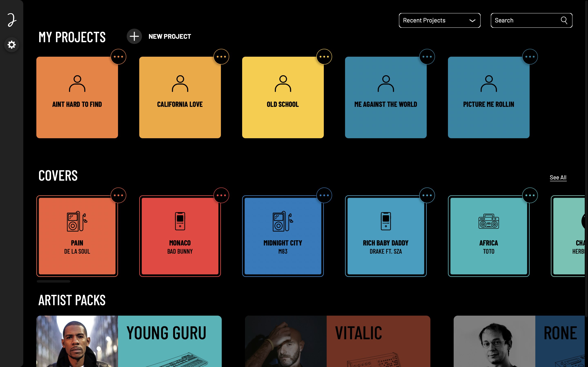Click the plus New Project icon
Viewport: 588px width, 367px height.
click(x=134, y=36)
